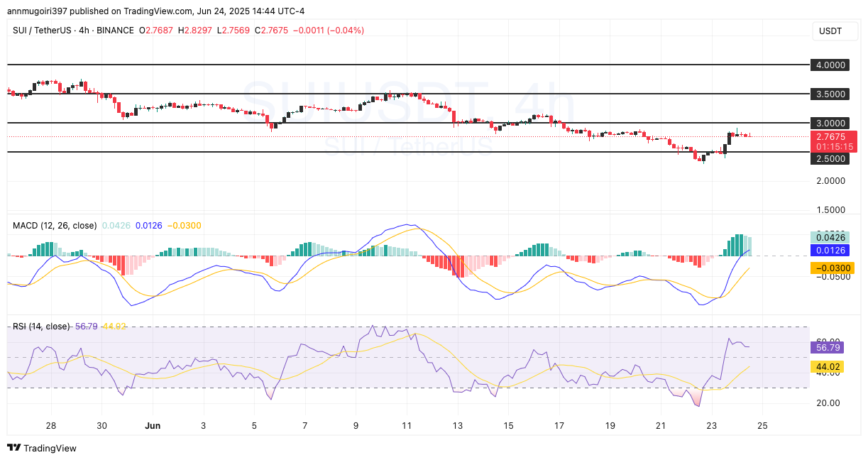Click the 1.5000 price axis label

[830, 210]
